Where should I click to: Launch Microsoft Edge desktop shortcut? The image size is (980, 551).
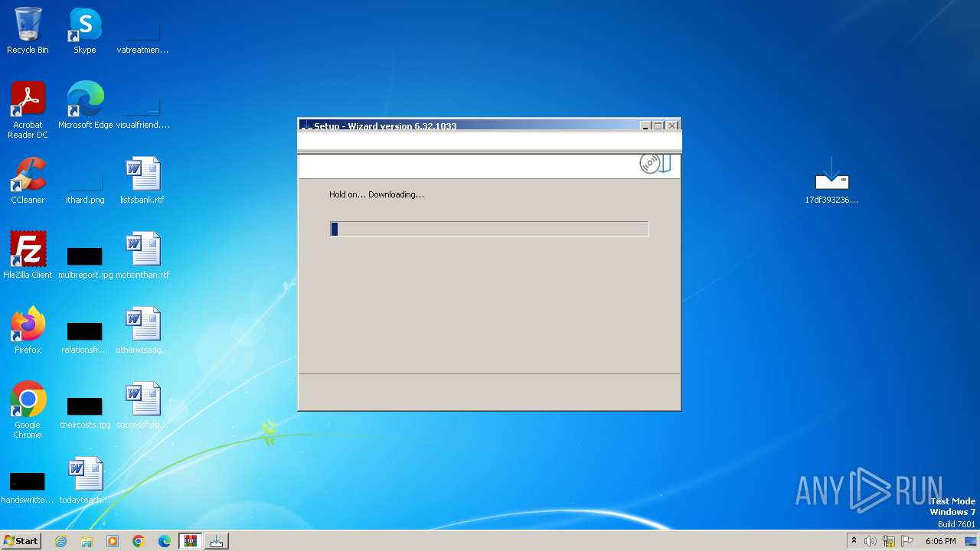pos(85,106)
